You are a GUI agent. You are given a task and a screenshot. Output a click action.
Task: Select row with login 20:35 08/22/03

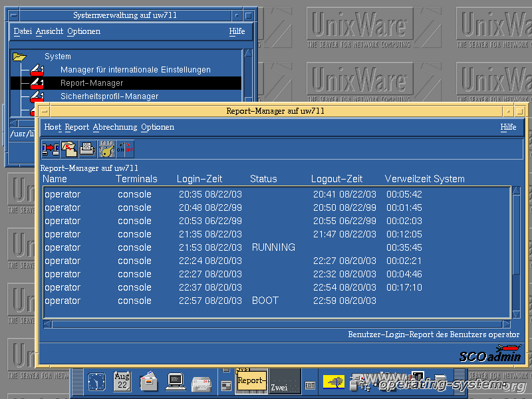tap(277, 194)
